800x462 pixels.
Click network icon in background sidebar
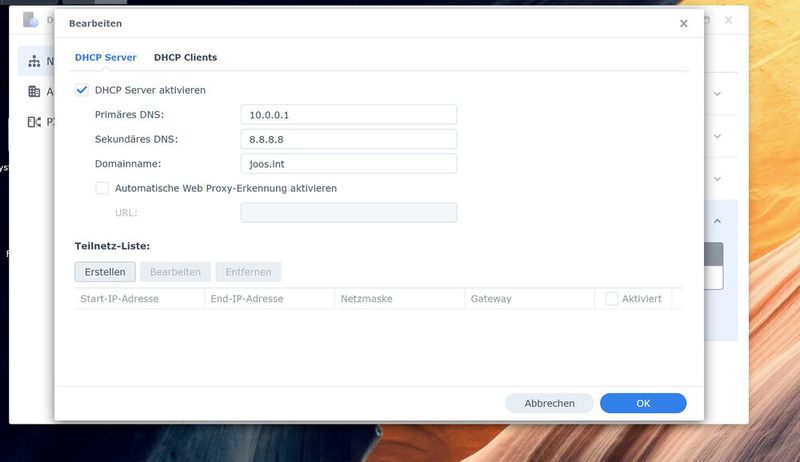click(x=34, y=62)
